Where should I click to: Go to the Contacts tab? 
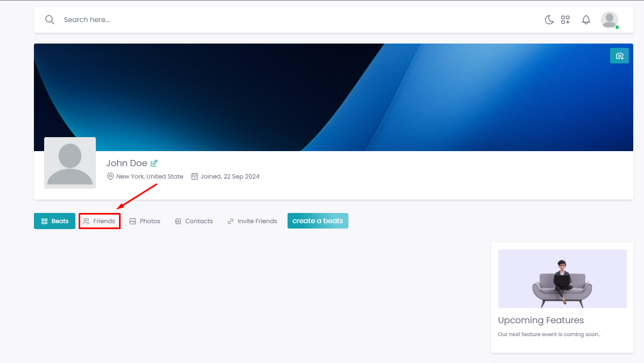pyautogui.click(x=194, y=221)
